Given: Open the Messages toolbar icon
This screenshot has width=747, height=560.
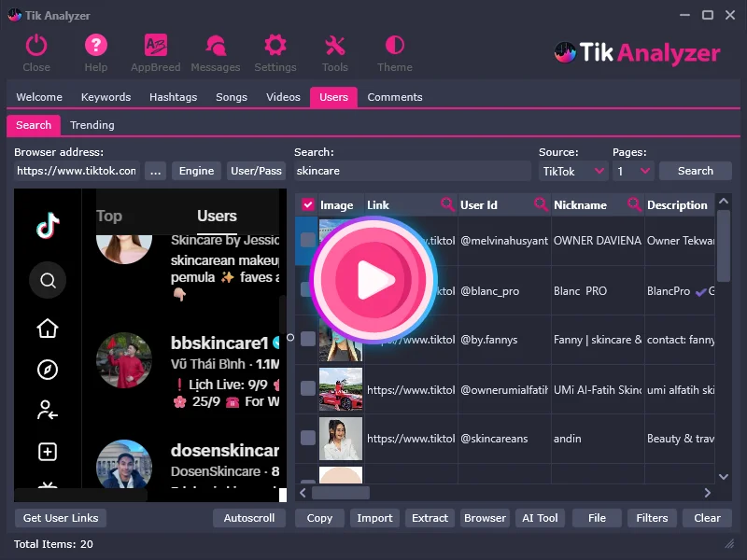Looking at the screenshot, I should click(216, 46).
